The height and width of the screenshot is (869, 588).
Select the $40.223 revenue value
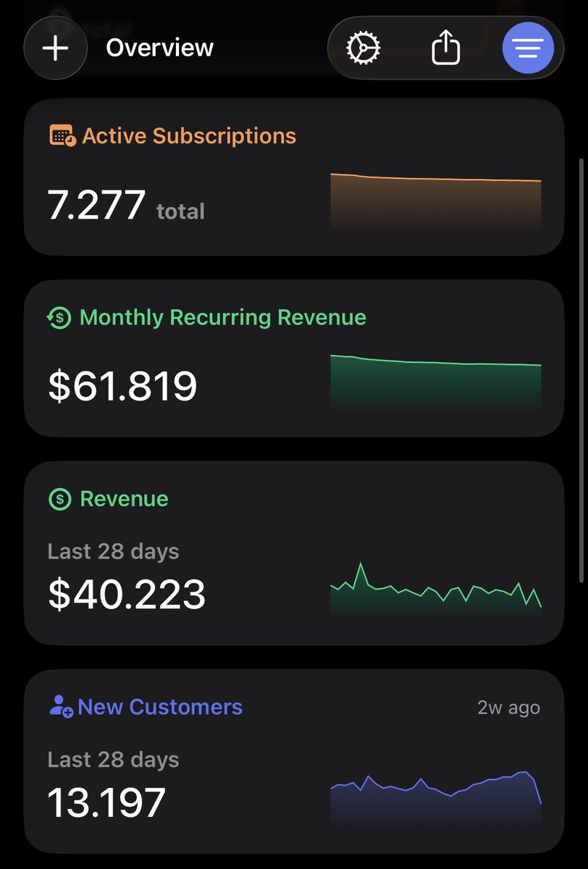tap(127, 594)
